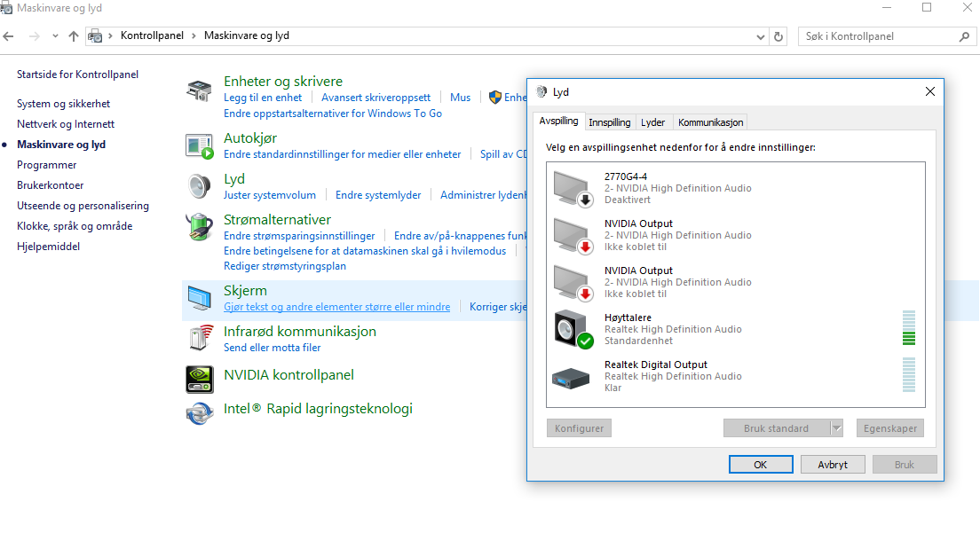Open Legg til en enhet link
Screen dimensions: 980x541
tap(263, 98)
